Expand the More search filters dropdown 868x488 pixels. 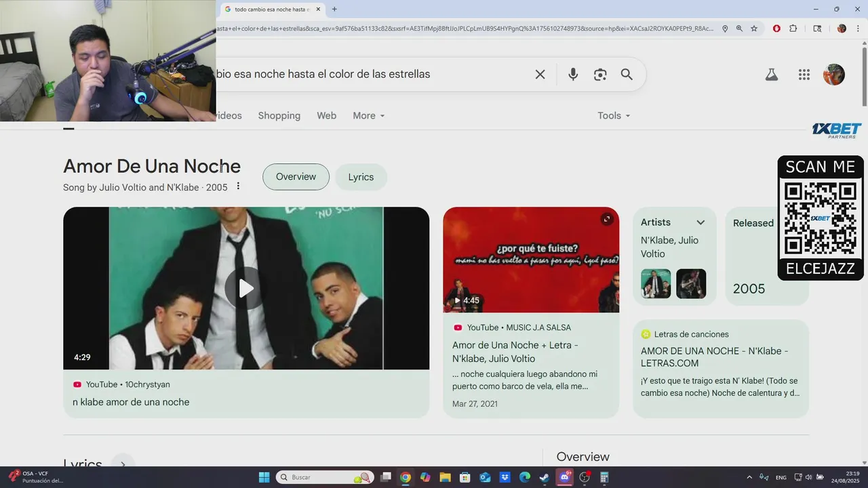[x=369, y=116]
